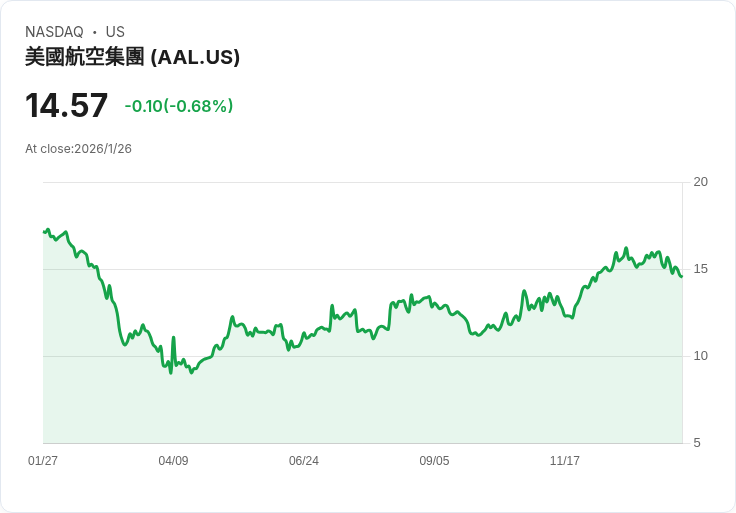Click the lowest dip of the price line
736x513 pixels.
[171, 373]
